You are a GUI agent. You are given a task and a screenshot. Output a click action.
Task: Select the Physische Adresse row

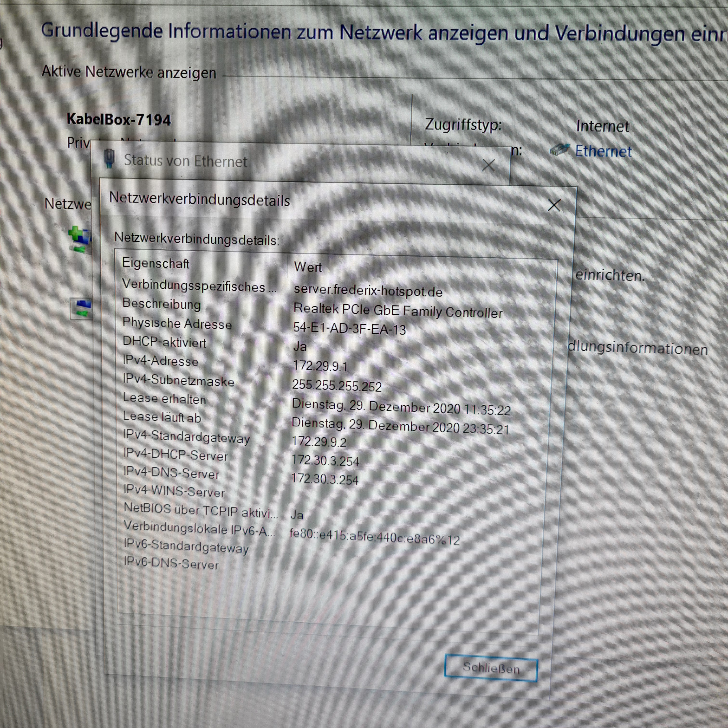[177, 323]
